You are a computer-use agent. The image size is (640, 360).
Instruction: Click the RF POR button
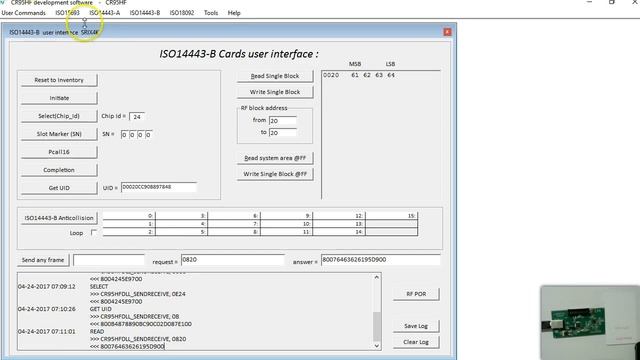click(x=416, y=294)
